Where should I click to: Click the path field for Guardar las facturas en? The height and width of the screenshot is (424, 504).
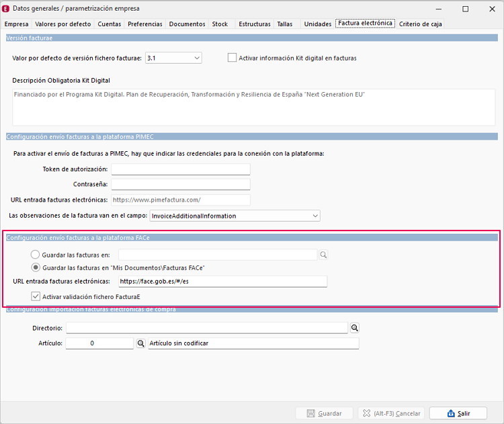click(218, 255)
